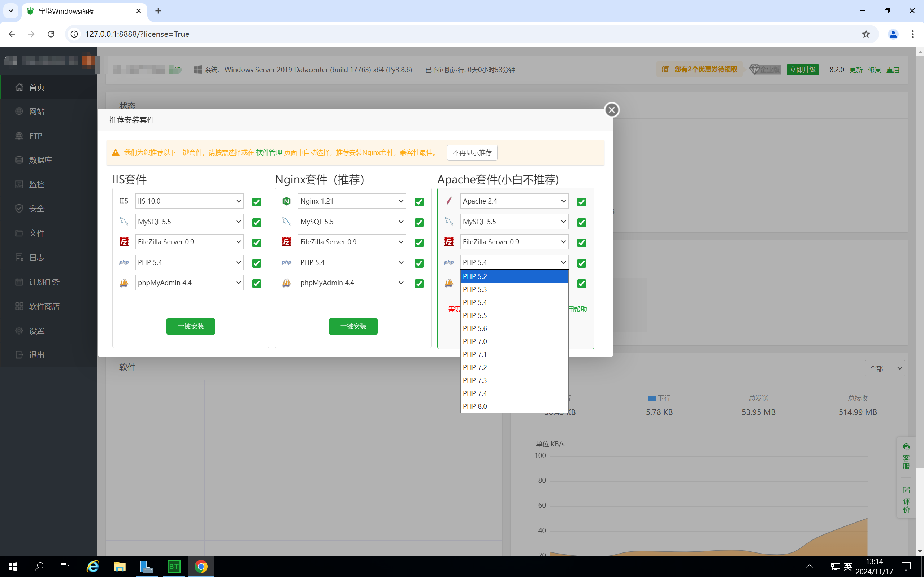
Task: Click the FileZilla icon in the IIS suite
Action: [124, 242]
